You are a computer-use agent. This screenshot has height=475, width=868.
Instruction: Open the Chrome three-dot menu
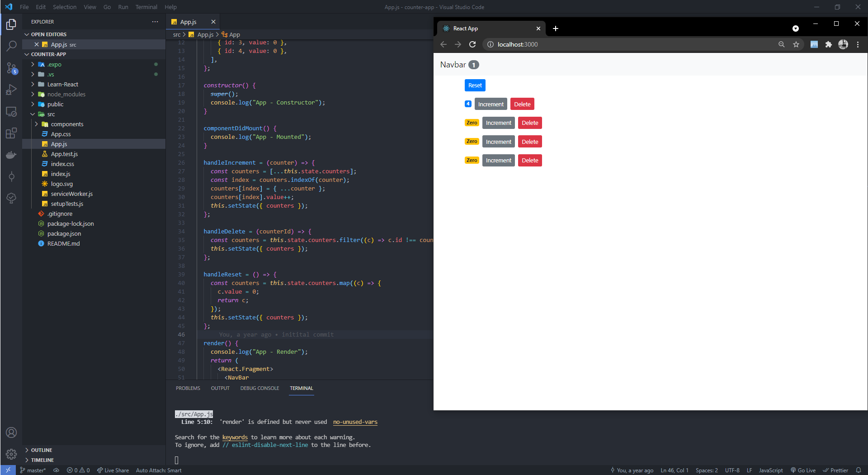858,44
